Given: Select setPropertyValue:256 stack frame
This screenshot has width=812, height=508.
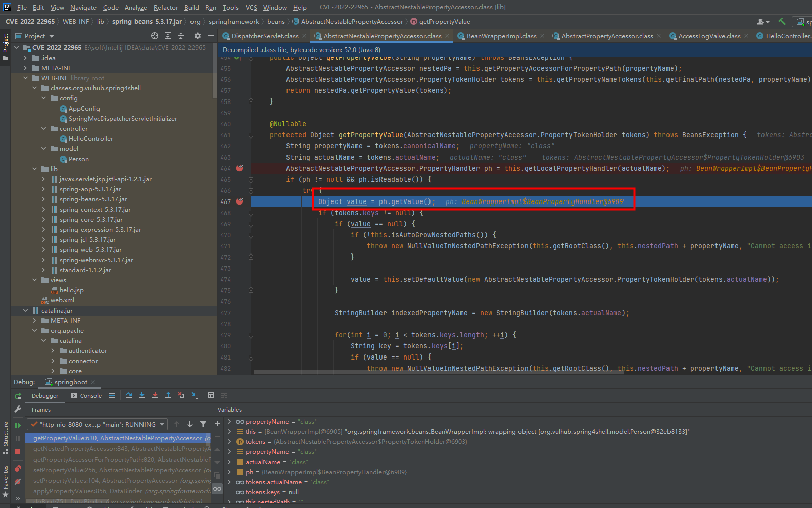Looking at the screenshot, I should pyautogui.click(x=118, y=470).
